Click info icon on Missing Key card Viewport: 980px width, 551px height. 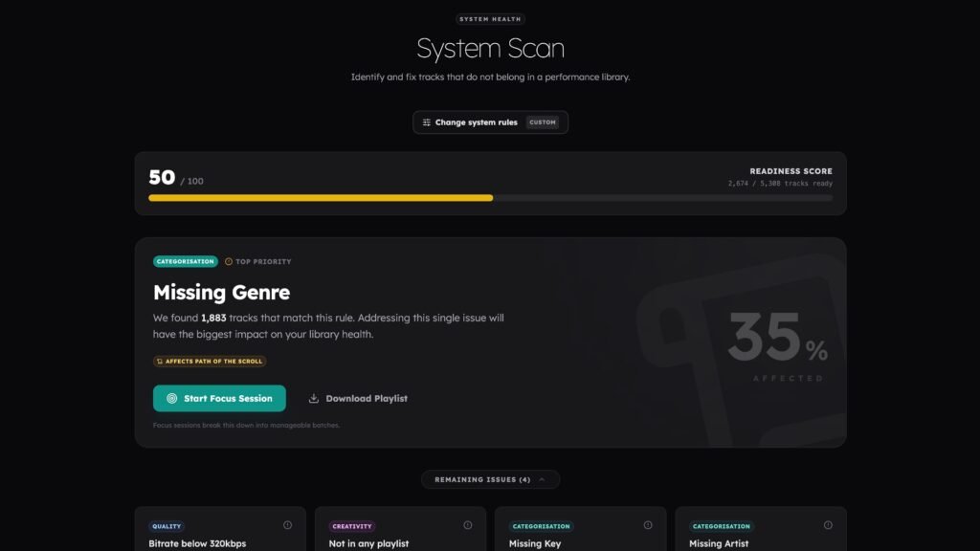click(x=648, y=525)
